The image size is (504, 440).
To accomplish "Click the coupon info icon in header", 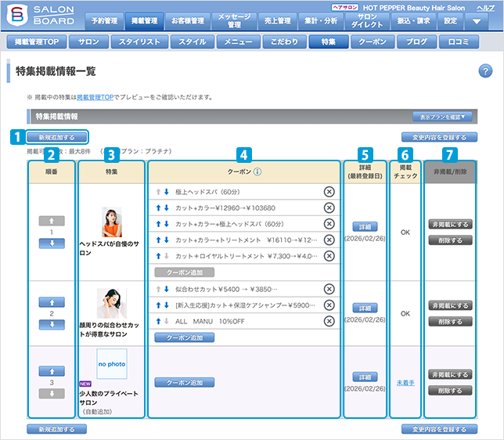I will click(x=257, y=171).
